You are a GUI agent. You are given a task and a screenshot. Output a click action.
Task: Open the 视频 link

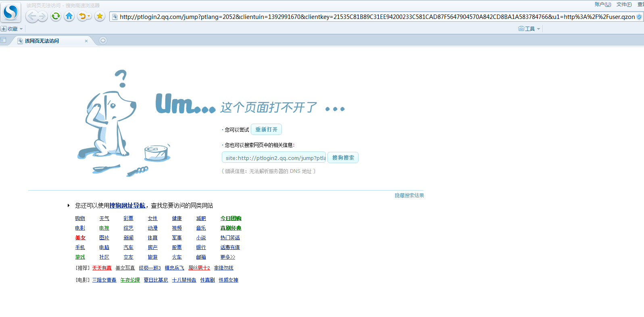click(177, 228)
